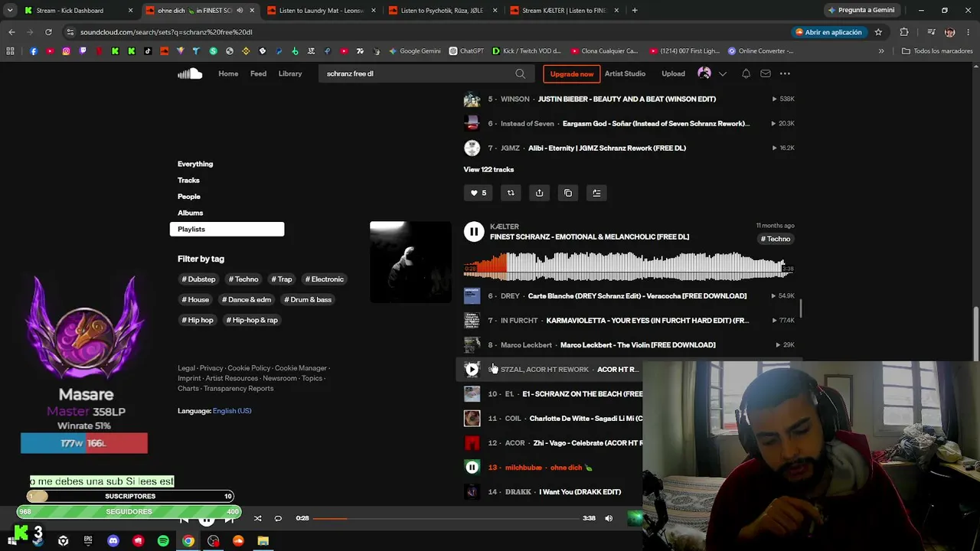Open the ChatGPT bookmark

pyautogui.click(x=466, y=51)
